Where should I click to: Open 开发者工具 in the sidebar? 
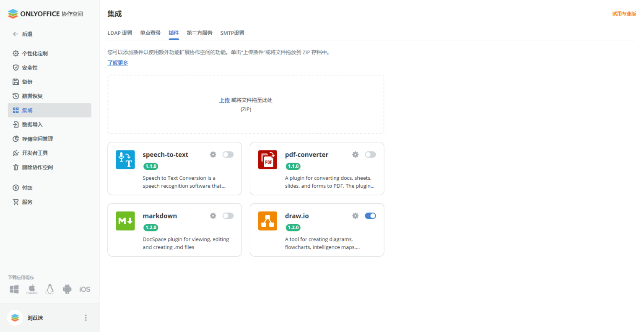(x=49, y=153)
